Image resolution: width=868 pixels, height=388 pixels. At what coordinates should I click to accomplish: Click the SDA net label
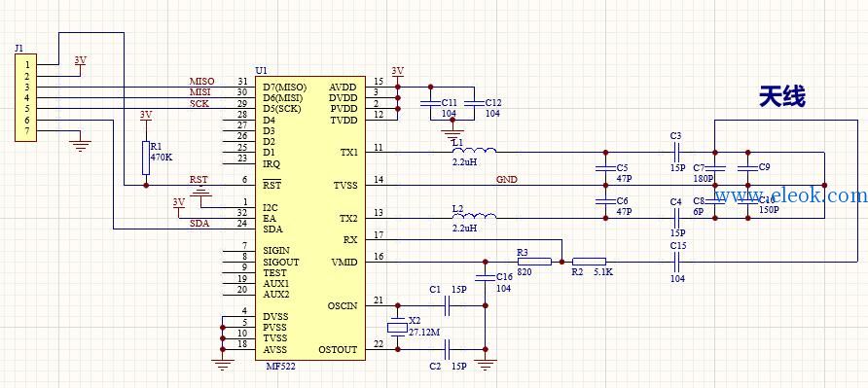(x=199, y=225)
